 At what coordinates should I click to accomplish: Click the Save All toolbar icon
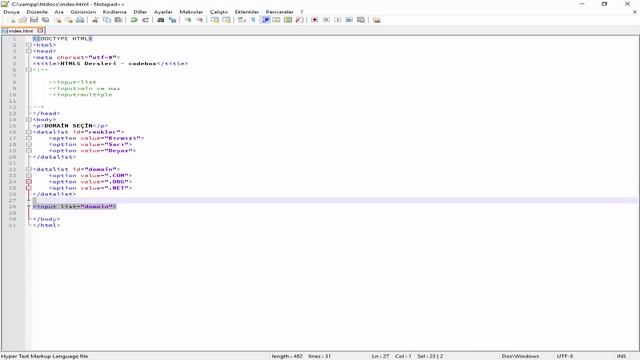pyautogui.click(x=45, y=20)
